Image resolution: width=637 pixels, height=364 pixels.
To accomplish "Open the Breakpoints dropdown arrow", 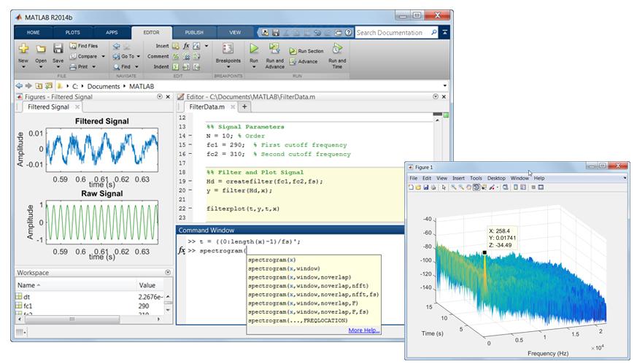I will (x=228, y=67).
